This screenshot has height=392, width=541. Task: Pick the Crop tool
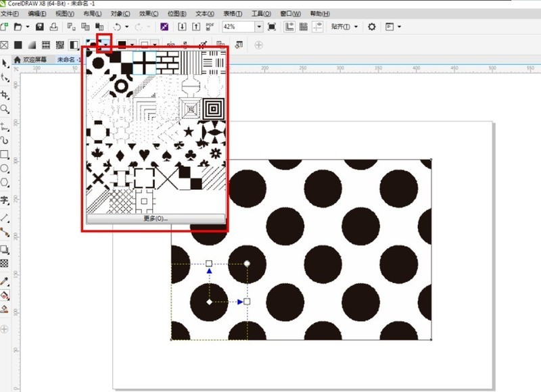point(5,95)
